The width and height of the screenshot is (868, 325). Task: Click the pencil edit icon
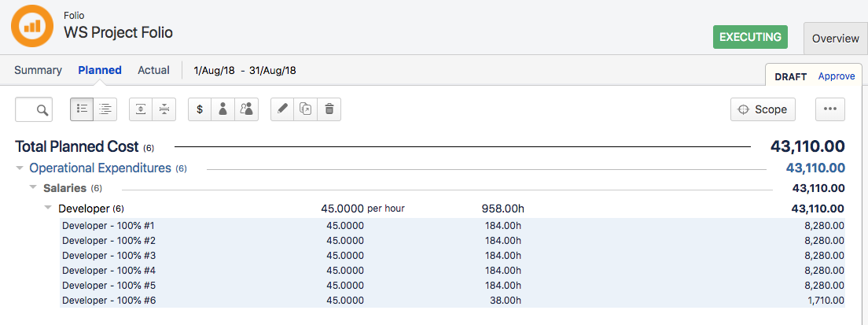point(282,109)
